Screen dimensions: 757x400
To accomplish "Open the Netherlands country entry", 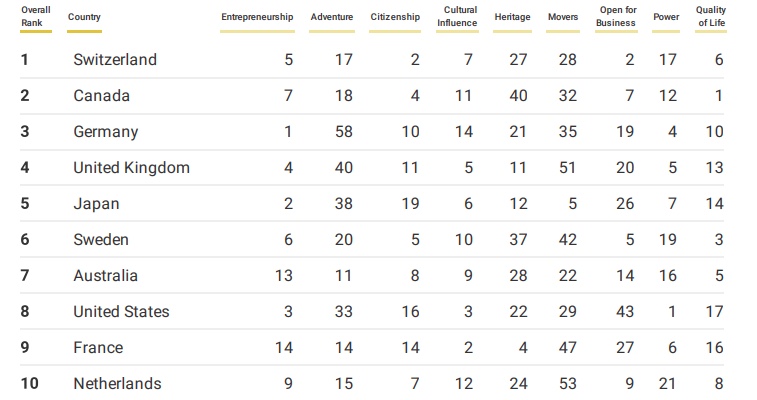I will (x=117, y=384).
